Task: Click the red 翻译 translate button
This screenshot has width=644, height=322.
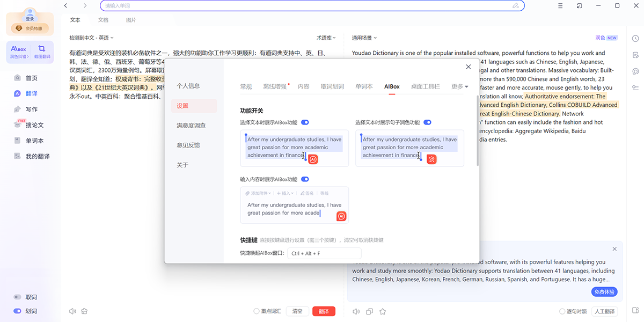Action: 324,311
